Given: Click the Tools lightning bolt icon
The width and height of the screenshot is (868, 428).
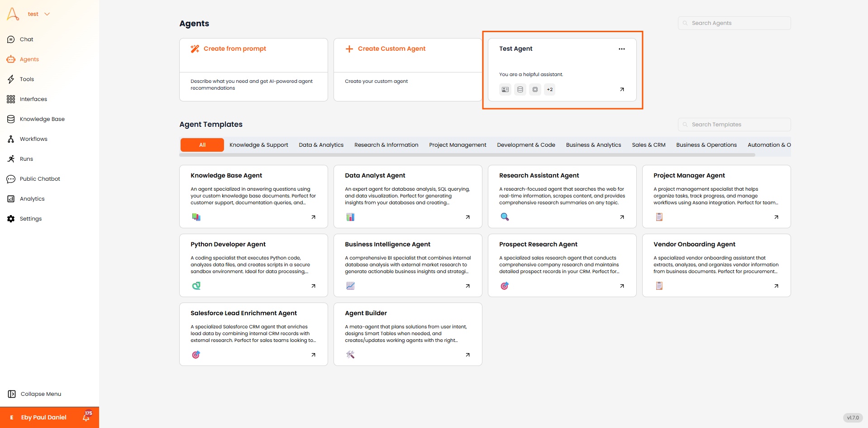Looking at the screenshot, I should click(x=11, y=79).
